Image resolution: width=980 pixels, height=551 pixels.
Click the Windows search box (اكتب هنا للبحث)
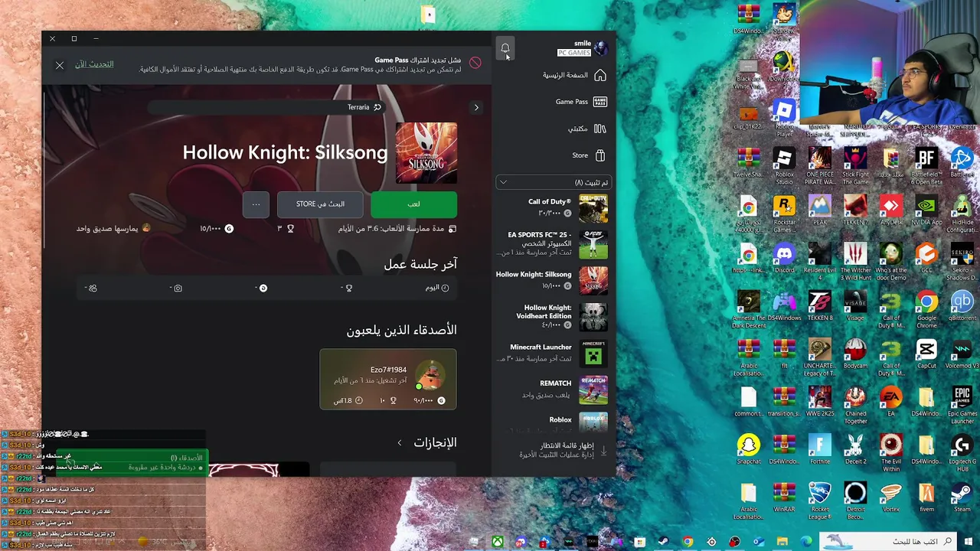(x=889, y=541)
